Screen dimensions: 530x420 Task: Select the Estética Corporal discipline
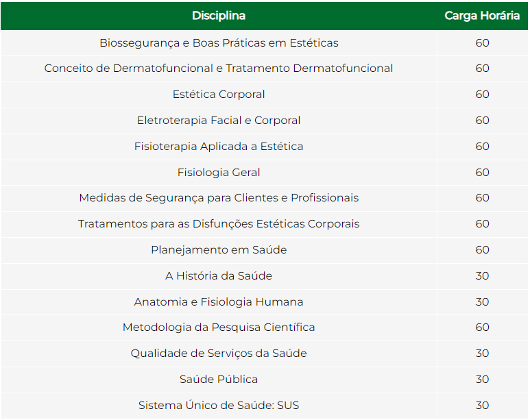219,95
